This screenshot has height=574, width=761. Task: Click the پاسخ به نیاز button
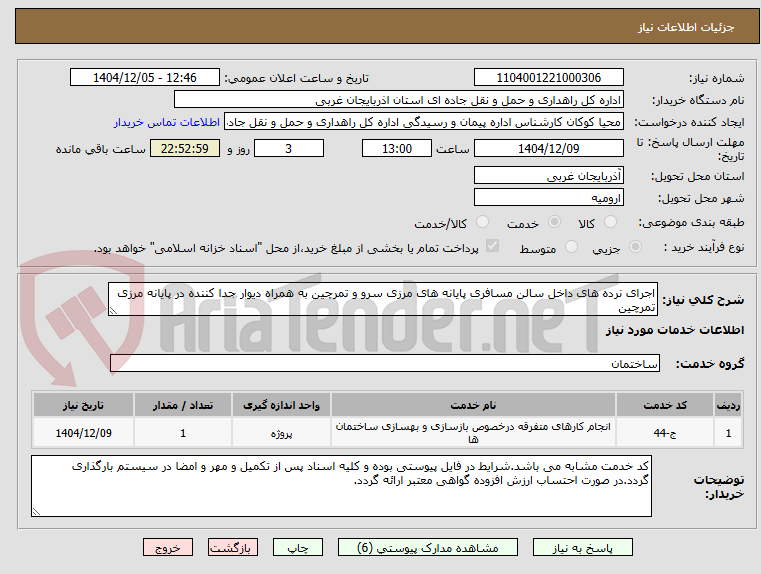coord(582,547)
